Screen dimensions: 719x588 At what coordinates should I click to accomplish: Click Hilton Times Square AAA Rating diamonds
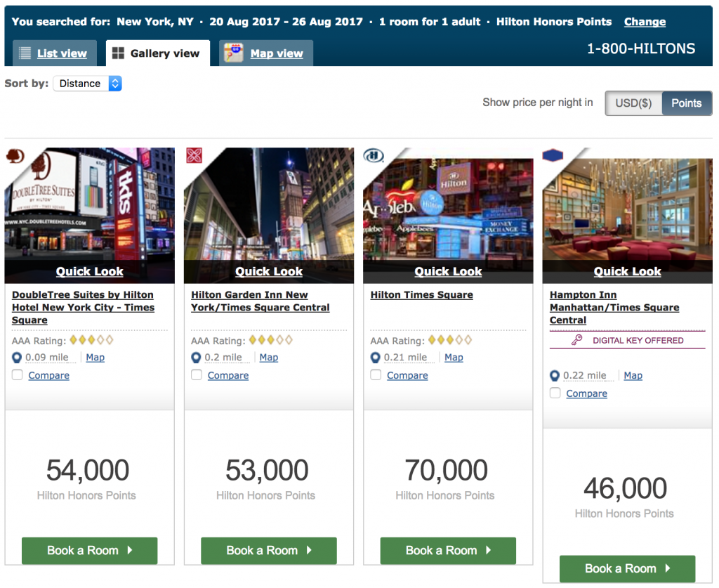pos(450,340)
